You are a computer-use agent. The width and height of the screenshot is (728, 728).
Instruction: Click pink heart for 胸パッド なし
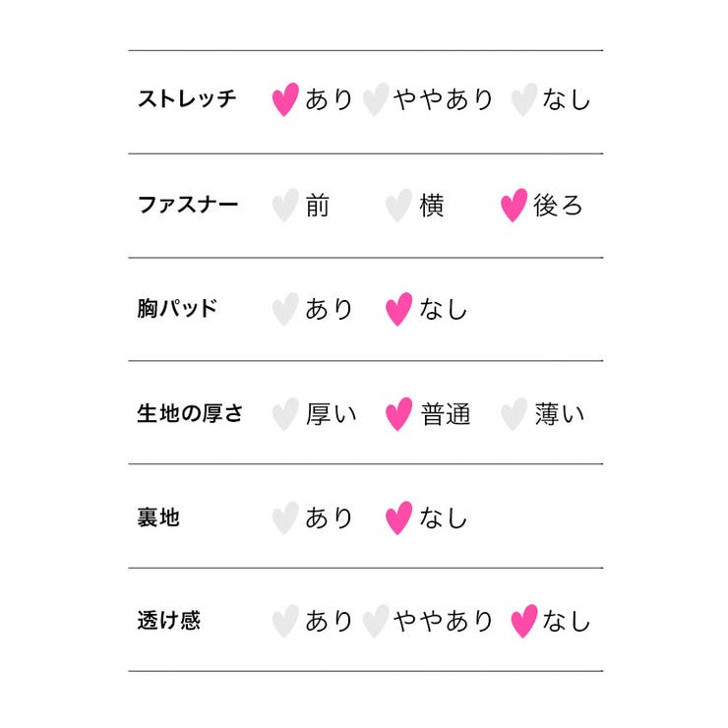398,309
